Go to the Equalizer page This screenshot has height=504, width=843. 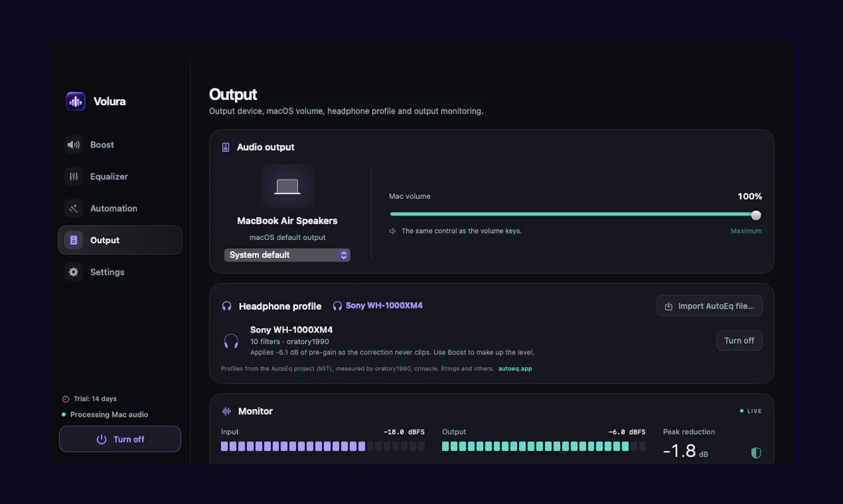(x=120, y=176)
